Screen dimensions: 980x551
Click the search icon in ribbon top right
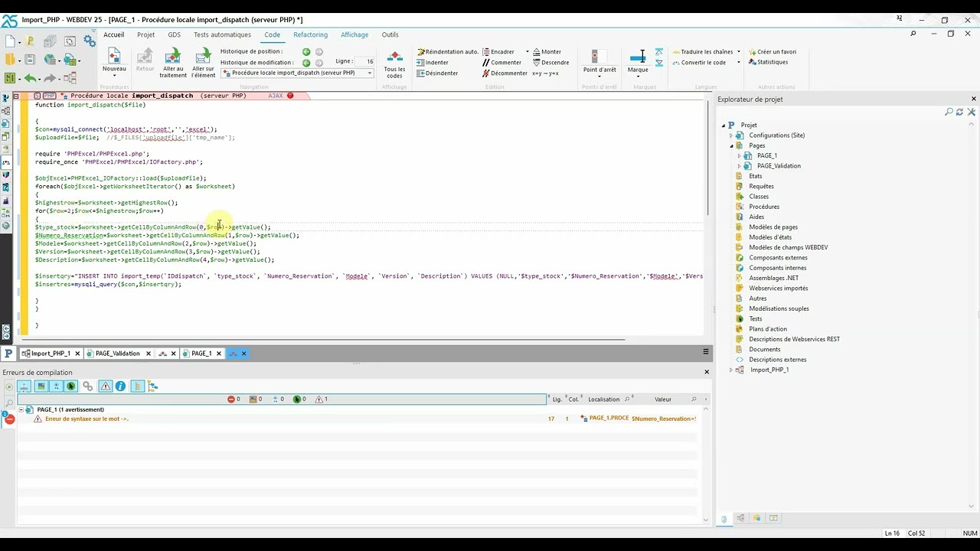coord(913,34)
